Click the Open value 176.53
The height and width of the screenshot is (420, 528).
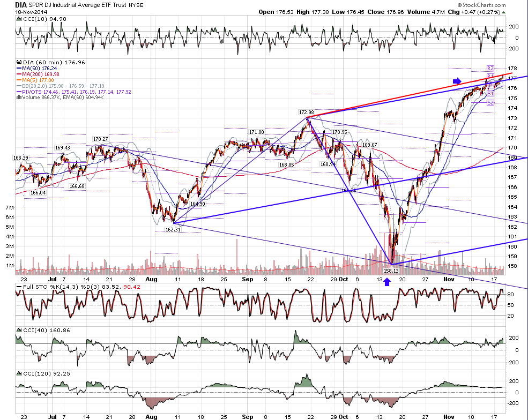point(285,12)
